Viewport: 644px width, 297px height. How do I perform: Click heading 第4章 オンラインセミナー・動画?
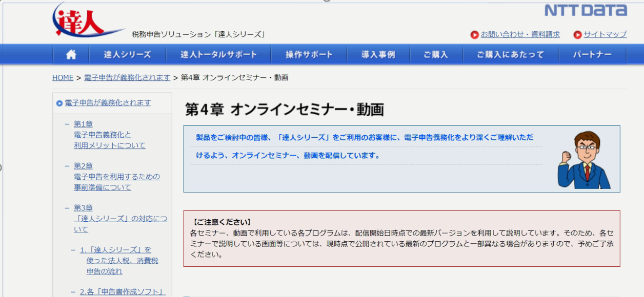pos(285,109)
